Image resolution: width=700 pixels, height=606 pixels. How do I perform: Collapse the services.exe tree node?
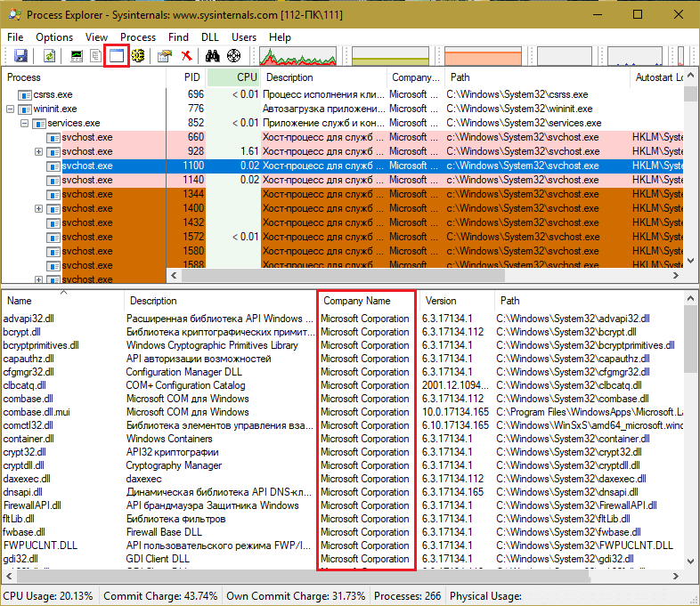(25, 123)
